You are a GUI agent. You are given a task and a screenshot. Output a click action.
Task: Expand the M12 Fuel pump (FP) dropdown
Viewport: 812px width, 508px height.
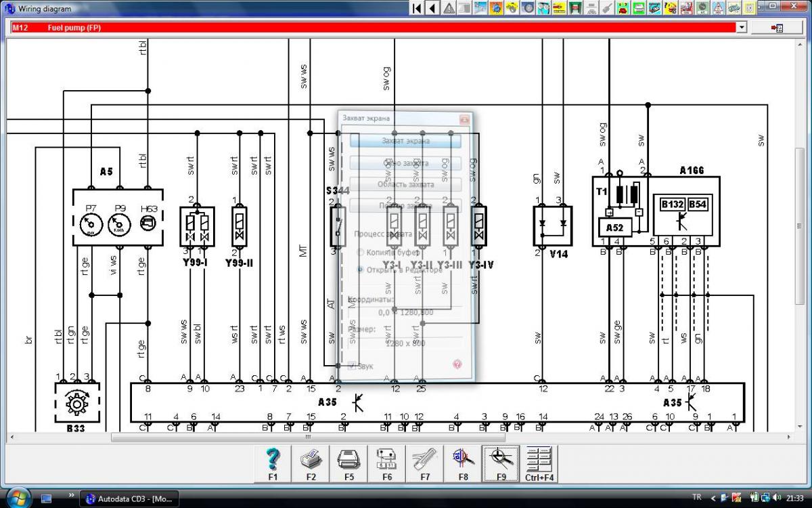point(742,27)
